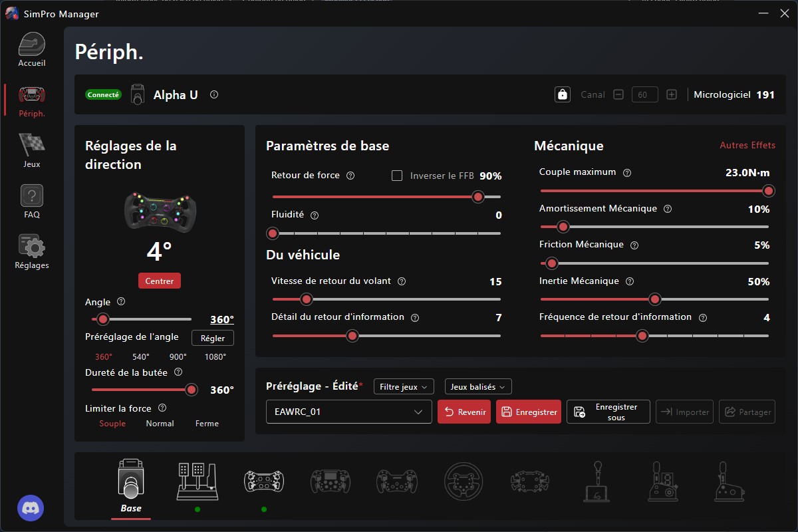Go to the Jeux games section
Image resolution: width=798 pixels, height=532 pixels.
(x=32, y=151)
